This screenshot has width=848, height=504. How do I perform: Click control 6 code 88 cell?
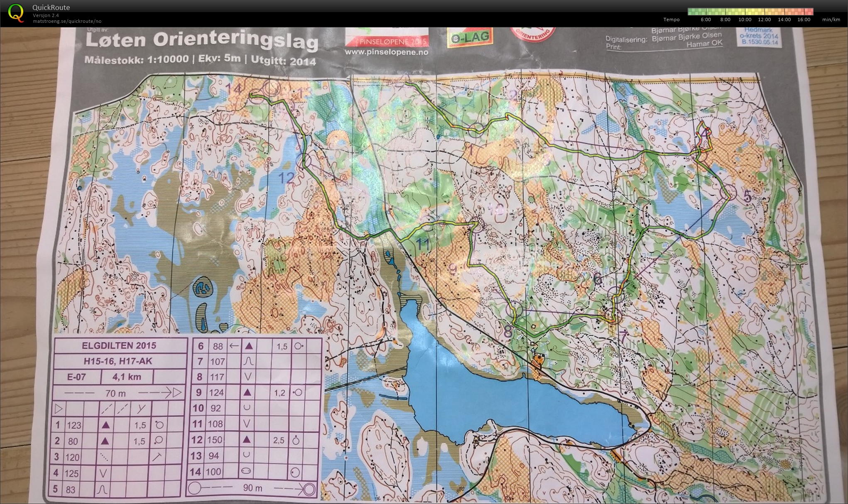pyautogui.click(x=218, y=346)
